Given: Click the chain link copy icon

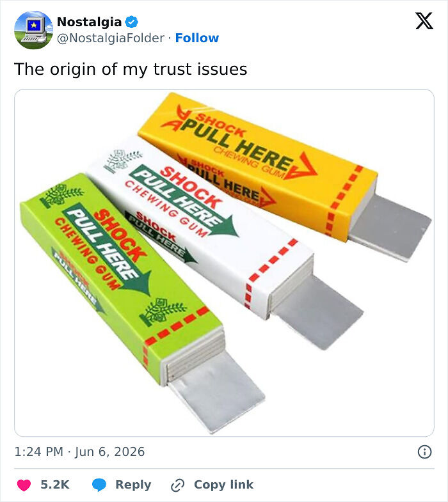Looking at the screenshot, I should click(x=177, y=485).
